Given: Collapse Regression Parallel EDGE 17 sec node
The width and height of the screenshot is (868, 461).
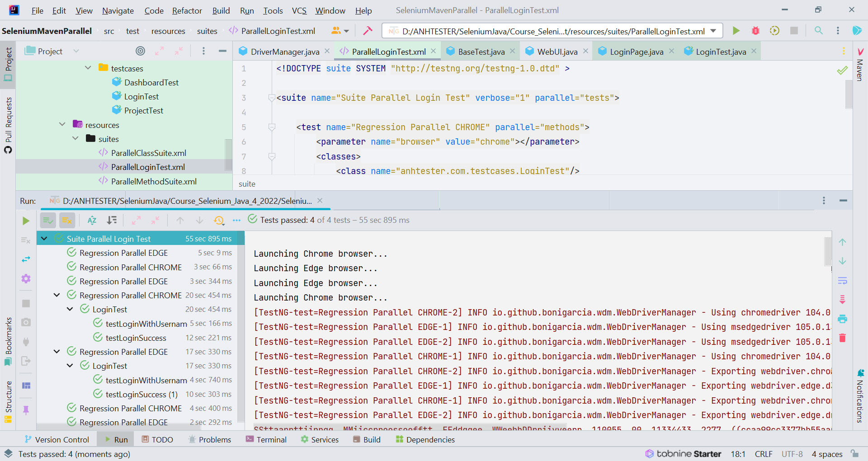Looking at the screenshot, I should point(57,352).
